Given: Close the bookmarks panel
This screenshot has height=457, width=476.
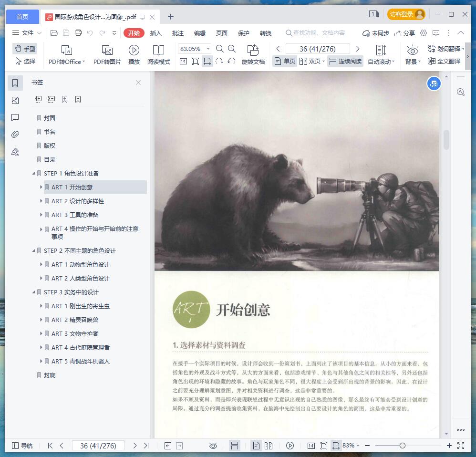Looking at the screenshot, I should tap(138, 83).
